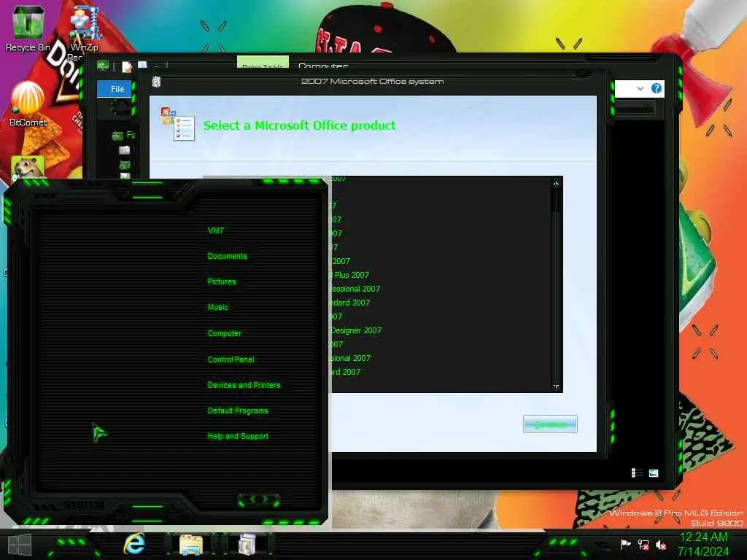Open Pictures from the Start menu
747x560 pixels.
(222, 282)
